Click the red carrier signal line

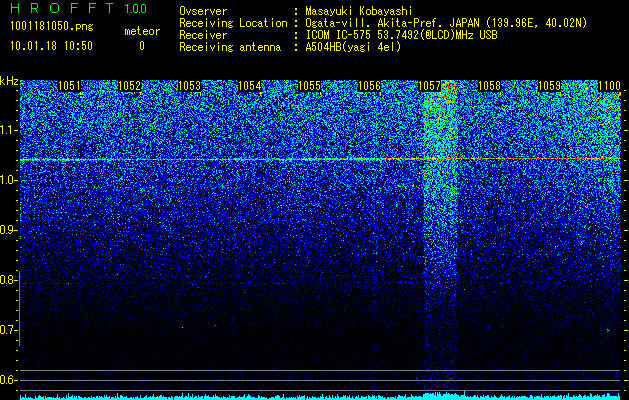tap(320, 159)
